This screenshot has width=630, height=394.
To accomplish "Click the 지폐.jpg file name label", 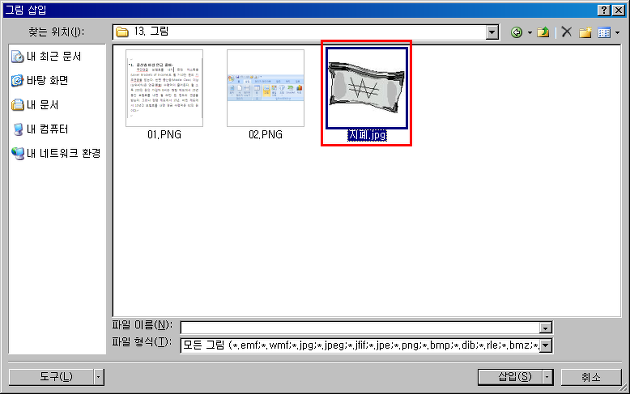I will click(x=367, y=135).
